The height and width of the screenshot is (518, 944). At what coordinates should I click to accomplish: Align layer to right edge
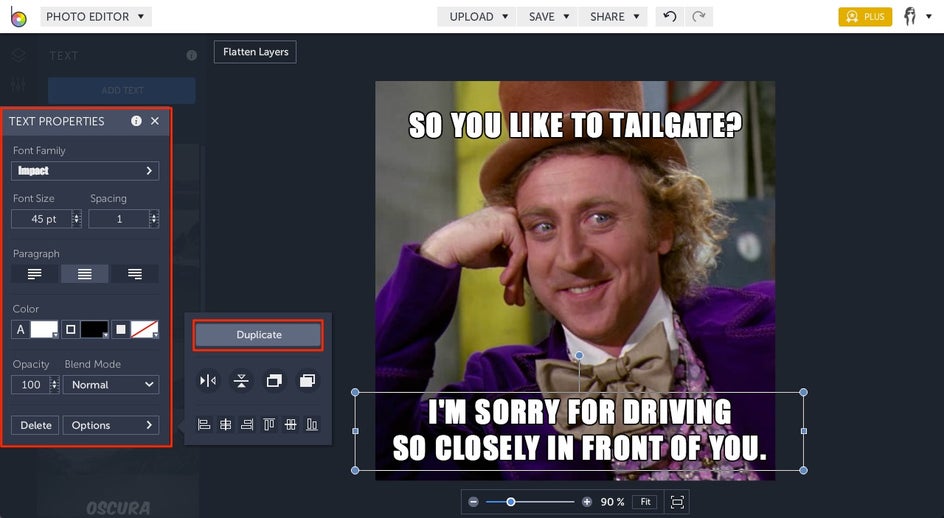(247, 425)
